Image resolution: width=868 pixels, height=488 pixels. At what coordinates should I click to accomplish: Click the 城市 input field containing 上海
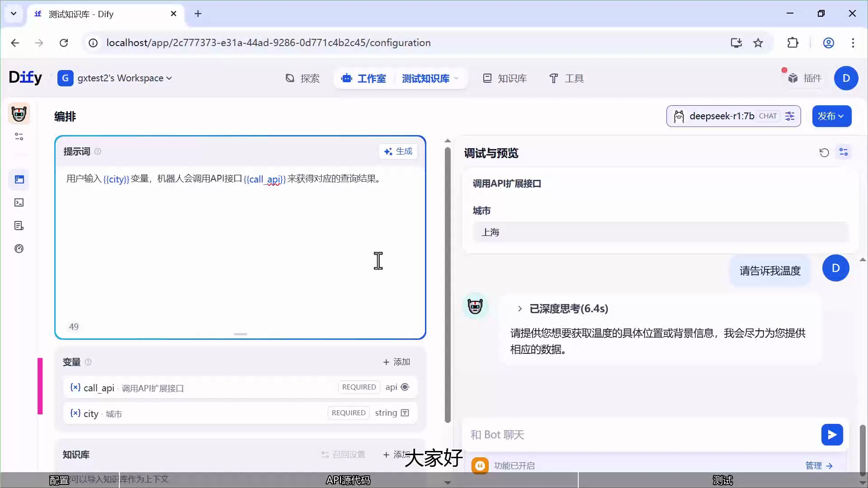click(x=660, y=232)
